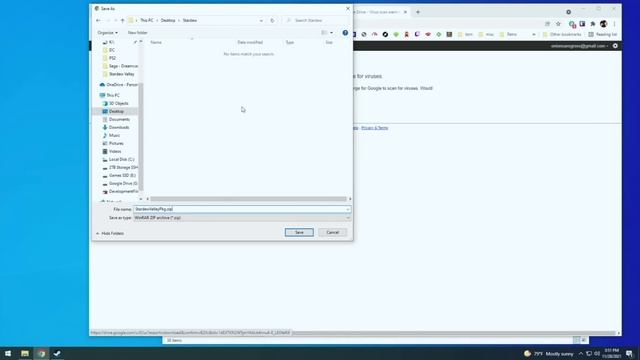Switch to Chrome on the taskbar
Image resolution: width=640 pixels, height=360 pixels.
click(x=41, y=353)
